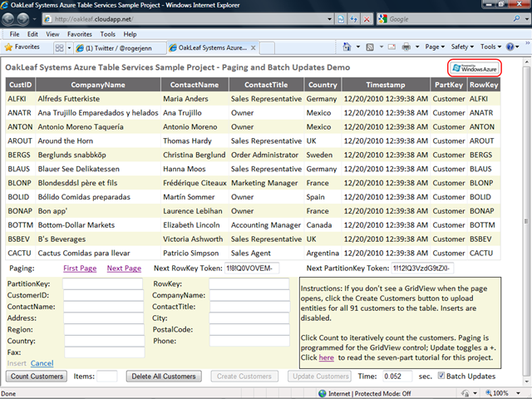Click the Print icon in command bar

coord(407,47)
